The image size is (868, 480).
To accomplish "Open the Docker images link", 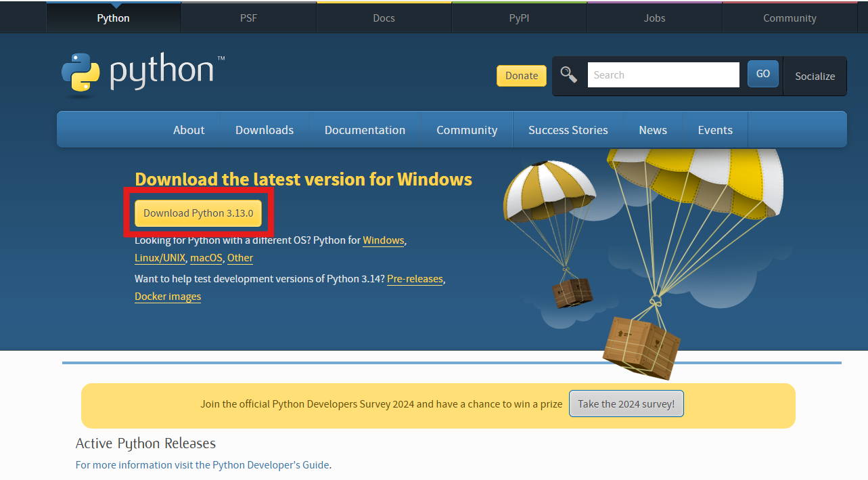I will tap(168, 297).
